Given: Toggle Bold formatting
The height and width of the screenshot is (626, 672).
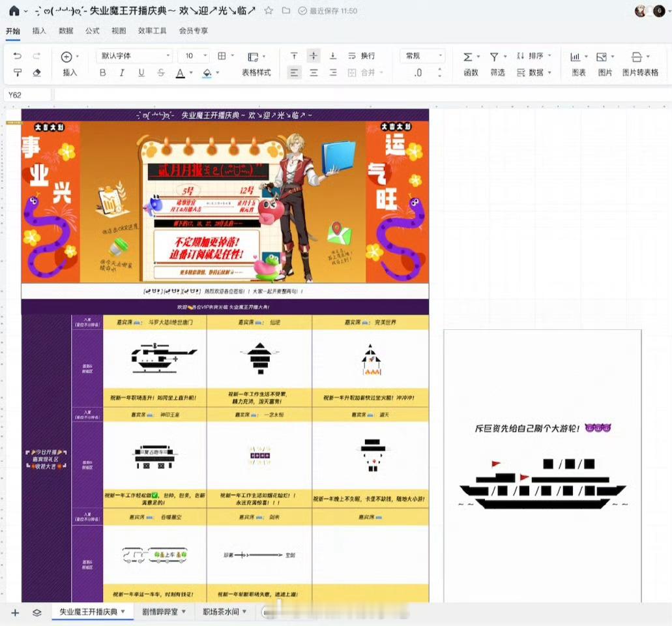Looking at the screenshot, I should click(102, 73).
